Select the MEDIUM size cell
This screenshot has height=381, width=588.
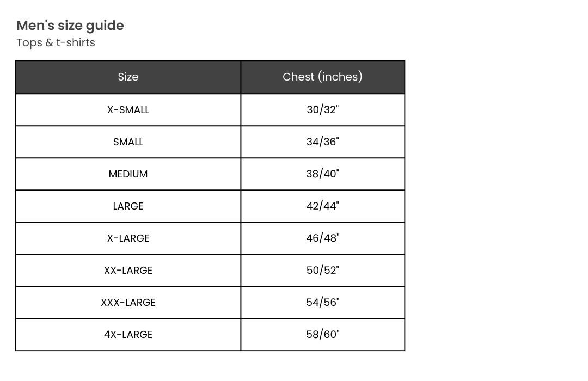point(128,174)
